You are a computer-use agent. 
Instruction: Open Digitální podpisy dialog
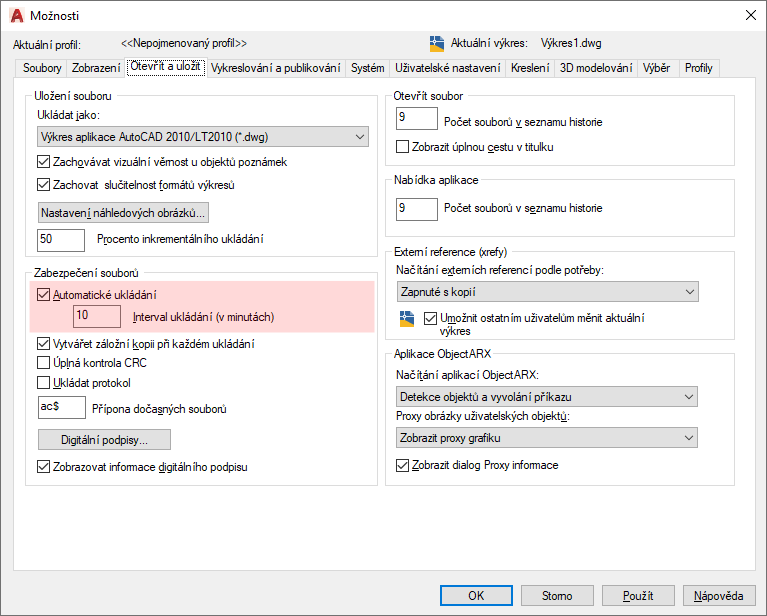(104, 440)
